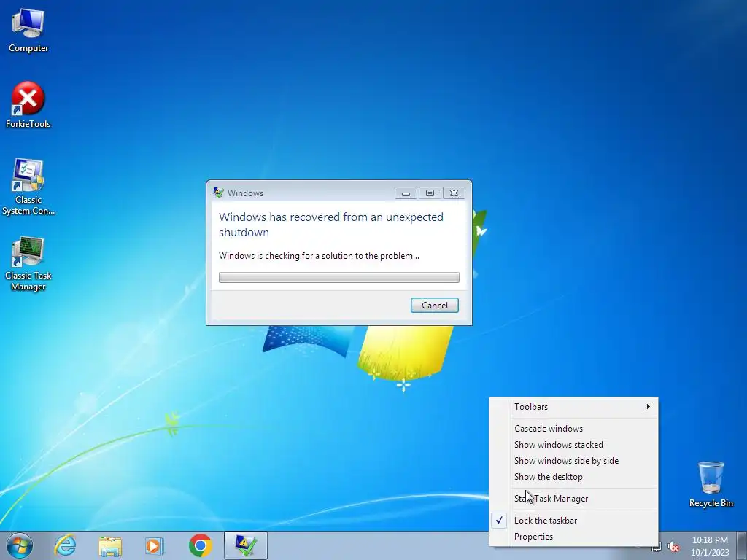Open the taskbar clock showing 10:18 PM

coord(710,546)
